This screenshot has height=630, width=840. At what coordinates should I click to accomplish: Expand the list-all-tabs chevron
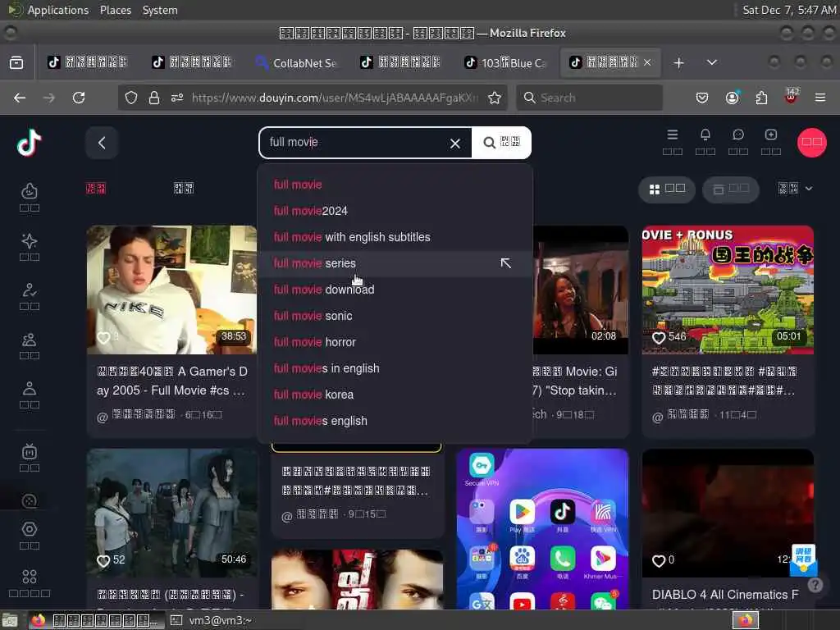pos(712,62)
